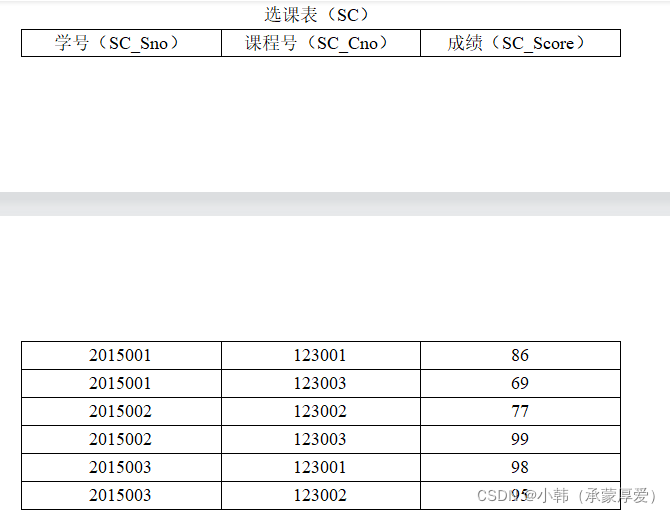Click course number 123002 in the last table row
670x513 pixels.
pos(320,495)
